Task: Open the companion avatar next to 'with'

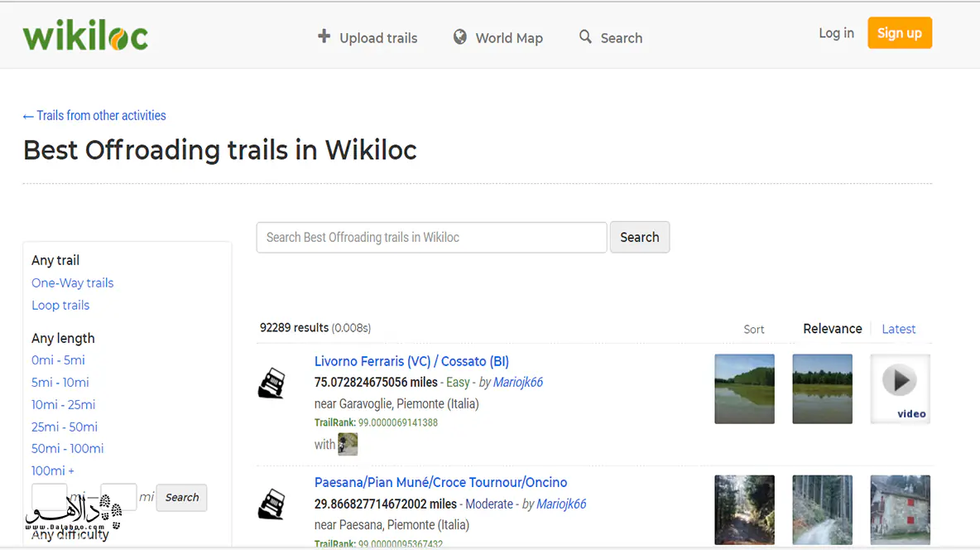Action: click(348, 444)
